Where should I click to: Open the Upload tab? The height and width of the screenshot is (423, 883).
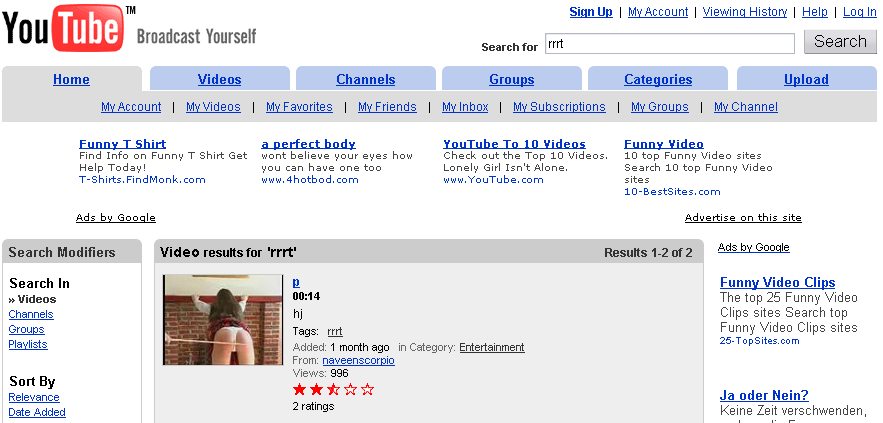tap(806, 79)
